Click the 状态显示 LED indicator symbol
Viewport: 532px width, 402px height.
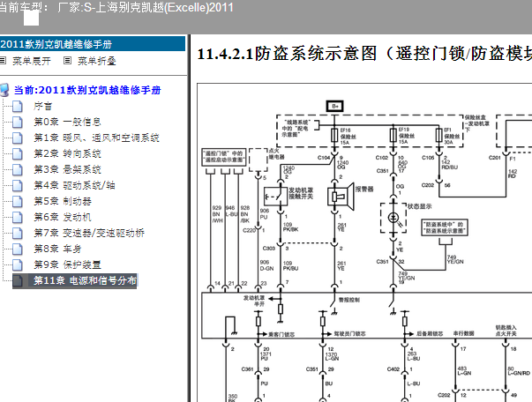click(393, 218)
